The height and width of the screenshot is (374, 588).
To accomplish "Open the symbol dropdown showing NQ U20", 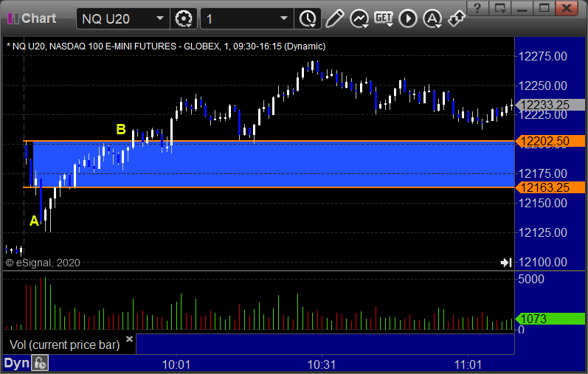I will click(122, 18).
